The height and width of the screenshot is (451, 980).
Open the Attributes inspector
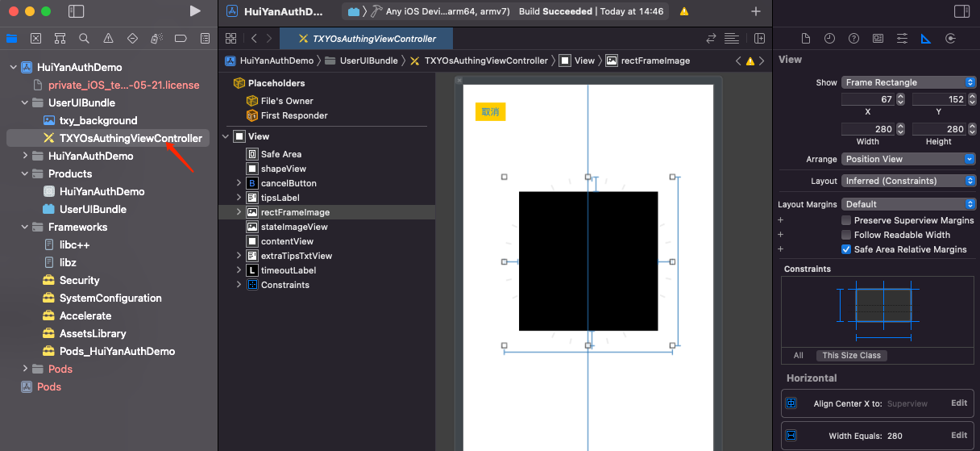(x=902, y=38)
